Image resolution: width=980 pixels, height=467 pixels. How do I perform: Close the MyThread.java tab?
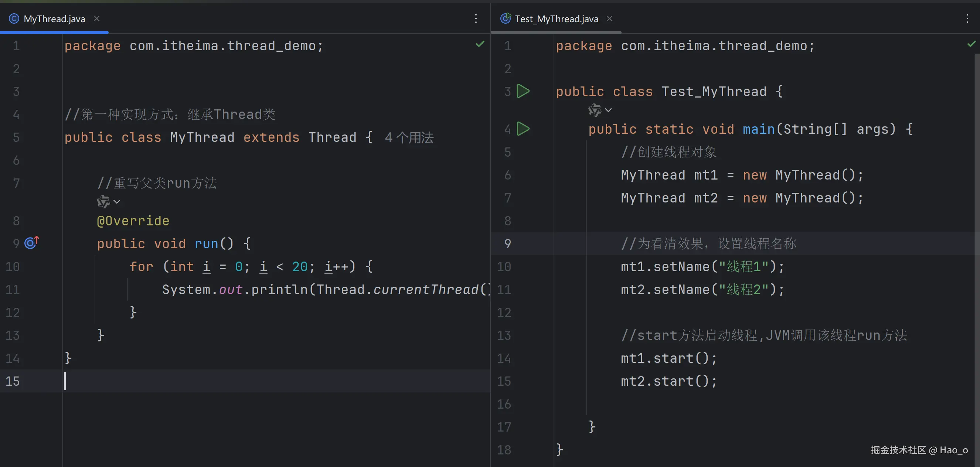(x=96, y=18)
